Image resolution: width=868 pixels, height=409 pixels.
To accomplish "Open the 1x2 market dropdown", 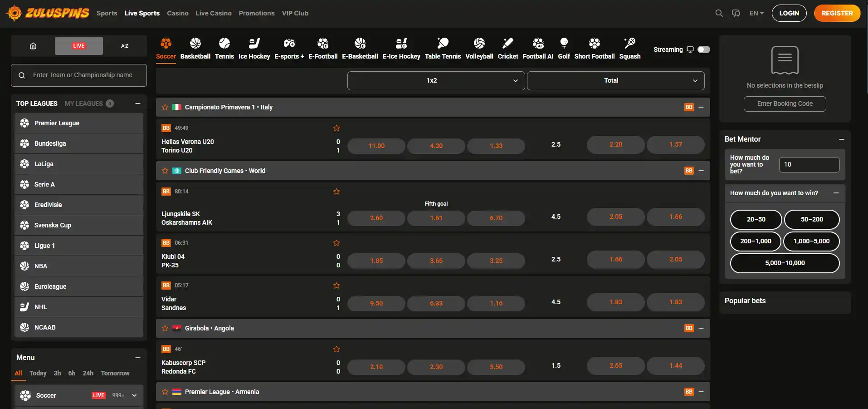I will click(436, 81).
